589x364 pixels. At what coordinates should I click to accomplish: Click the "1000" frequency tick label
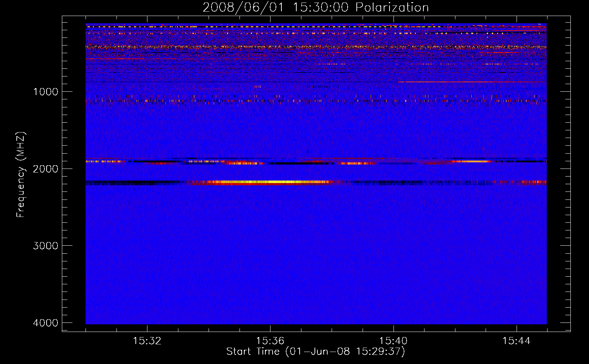click(x=46, y=92)
